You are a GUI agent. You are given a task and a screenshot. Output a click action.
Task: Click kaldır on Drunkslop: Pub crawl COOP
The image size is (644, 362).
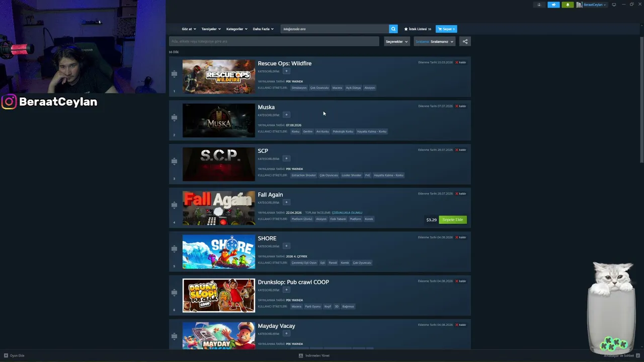460,281
